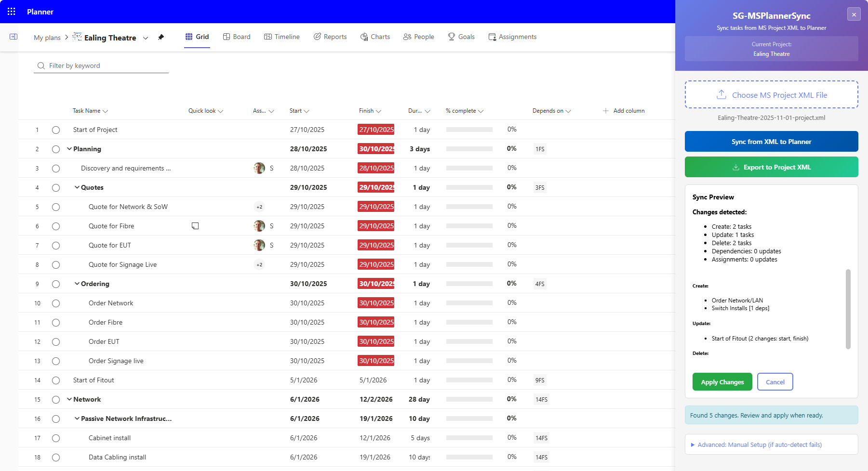Open the Ealing Theatre plan switcher dropdown

(146, 38)
